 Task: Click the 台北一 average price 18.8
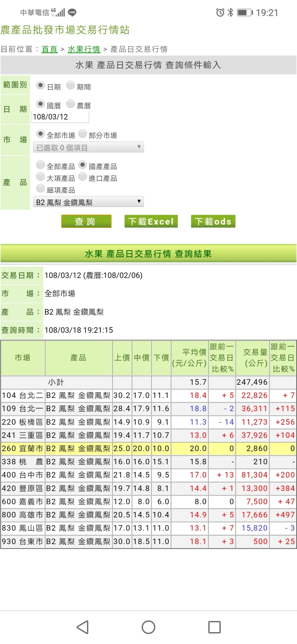click(198, 409)
